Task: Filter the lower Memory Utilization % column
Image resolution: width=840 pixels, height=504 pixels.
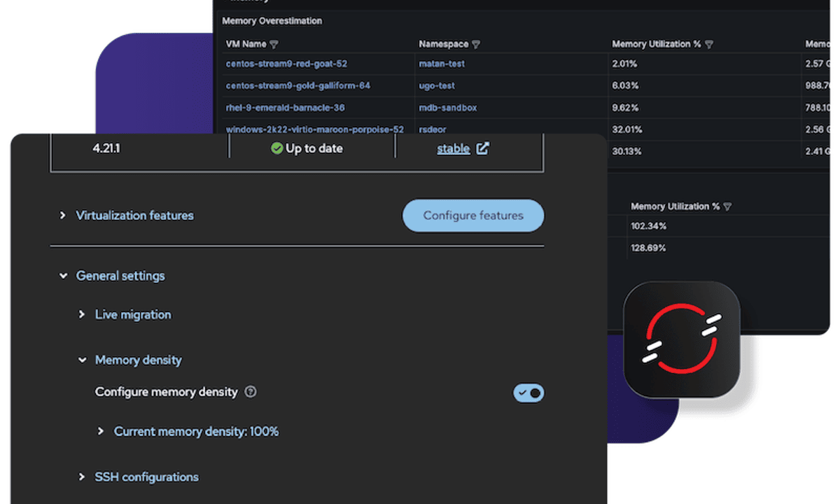Action: 727,206
